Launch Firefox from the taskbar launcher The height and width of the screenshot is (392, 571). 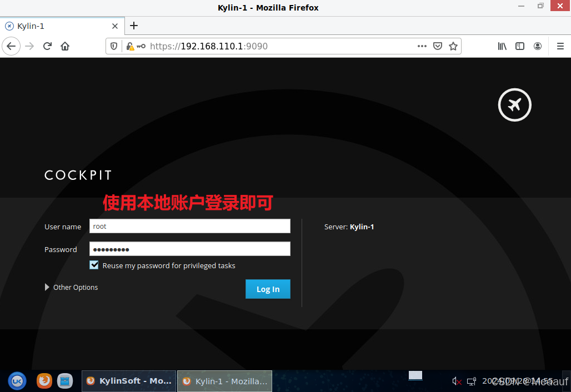pyautogui.click(x=44, y=381)
